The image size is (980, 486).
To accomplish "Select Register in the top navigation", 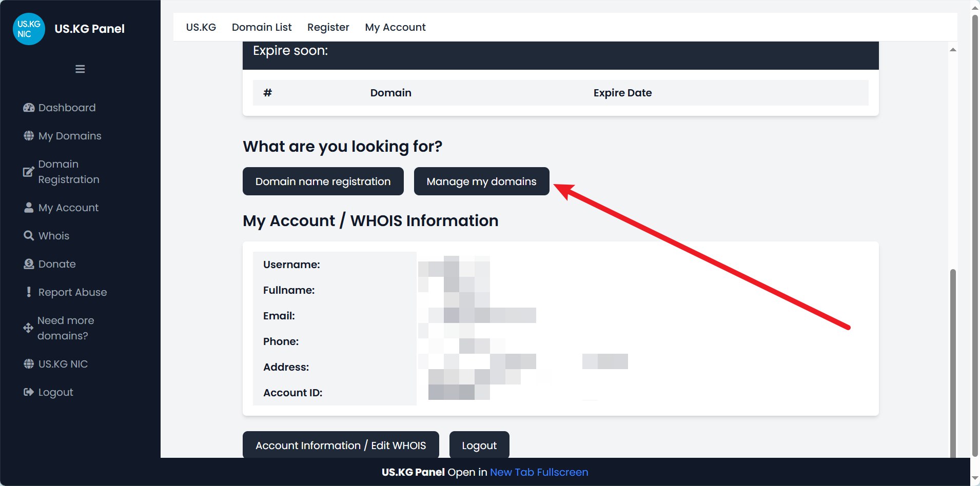I will [328, 27].
